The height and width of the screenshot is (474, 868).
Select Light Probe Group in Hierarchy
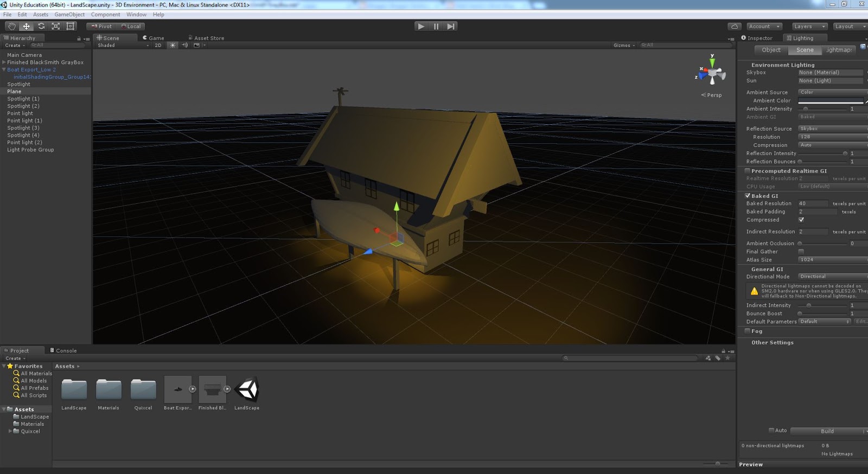pos(30,150)
